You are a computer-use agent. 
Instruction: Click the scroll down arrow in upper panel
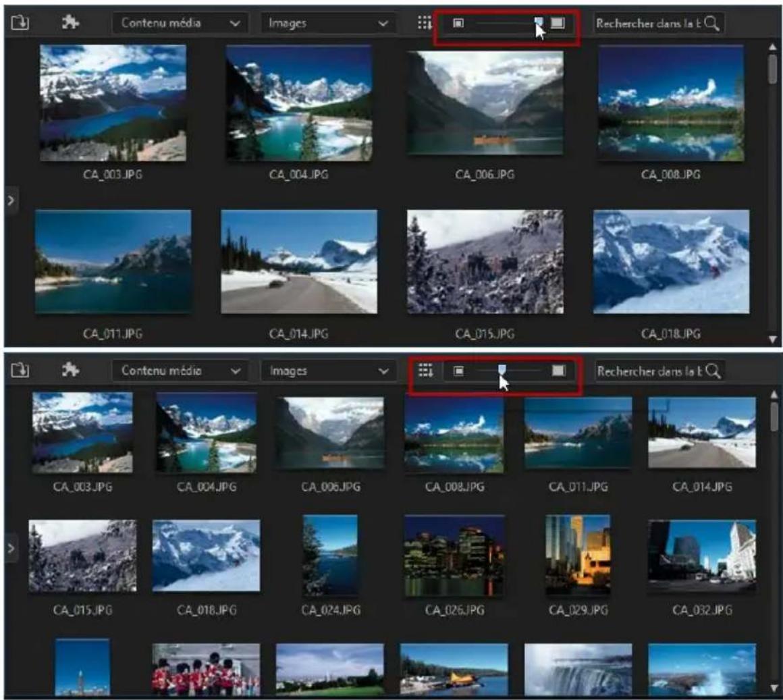[772, 340]
